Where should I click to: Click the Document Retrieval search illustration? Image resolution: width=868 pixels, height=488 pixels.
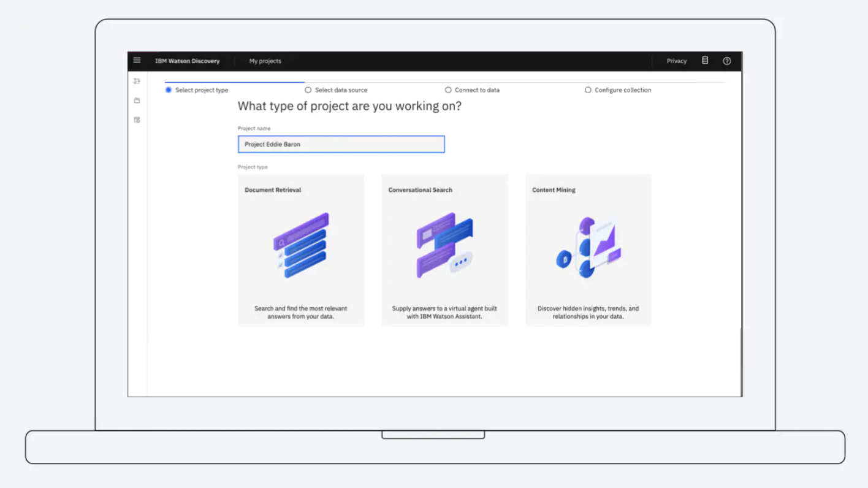[x=300, y=245]
